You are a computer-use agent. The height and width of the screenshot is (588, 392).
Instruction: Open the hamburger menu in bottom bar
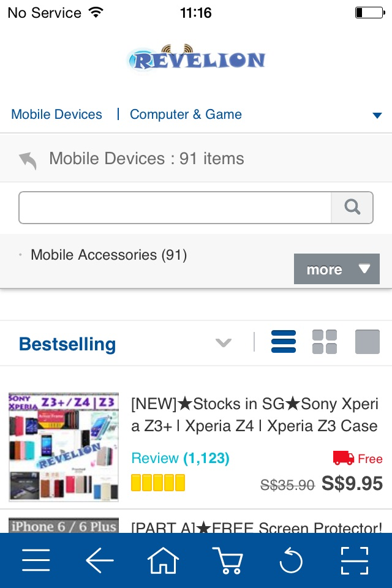36,560
